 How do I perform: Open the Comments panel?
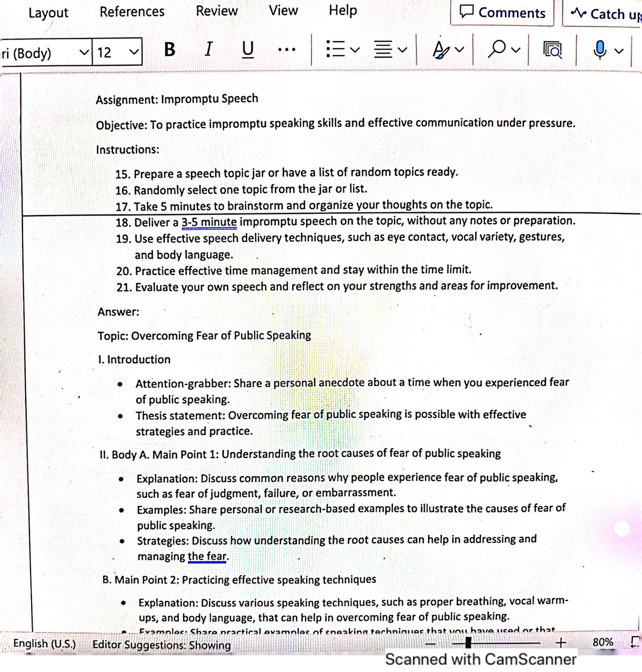[502, 13]
